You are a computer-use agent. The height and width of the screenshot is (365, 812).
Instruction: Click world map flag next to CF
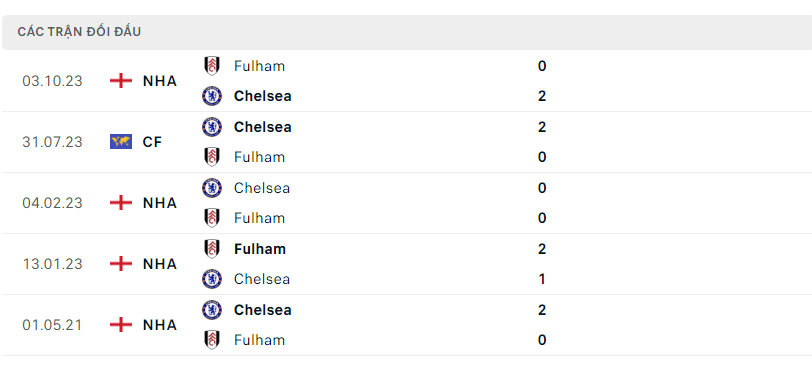click(x=121, y=141)
